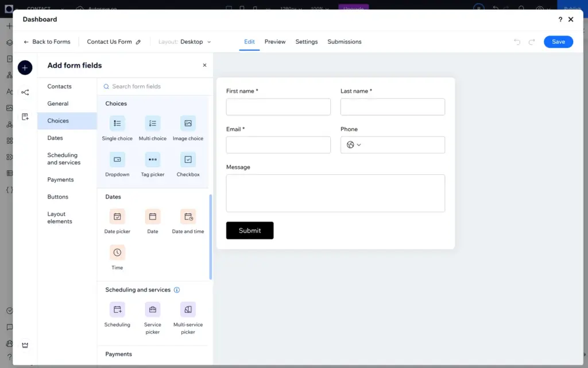Select Scheduling and services category

(x=67, y=159)
